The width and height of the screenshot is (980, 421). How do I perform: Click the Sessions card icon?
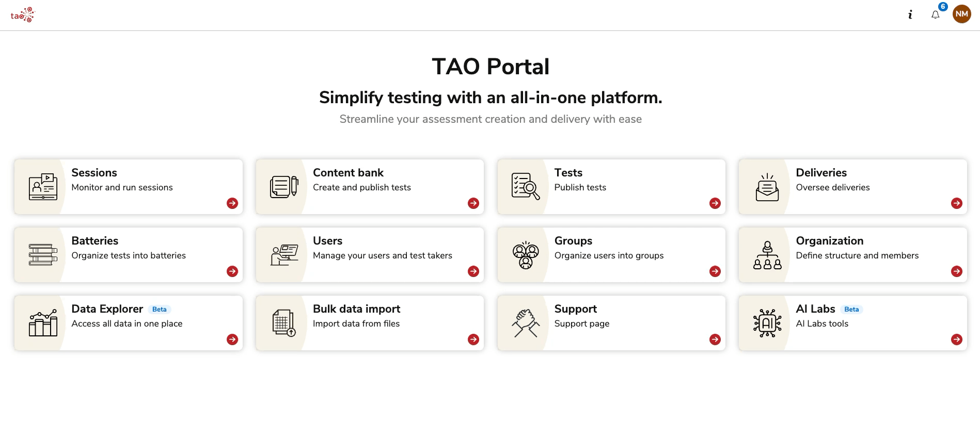(x=43, y=187)
